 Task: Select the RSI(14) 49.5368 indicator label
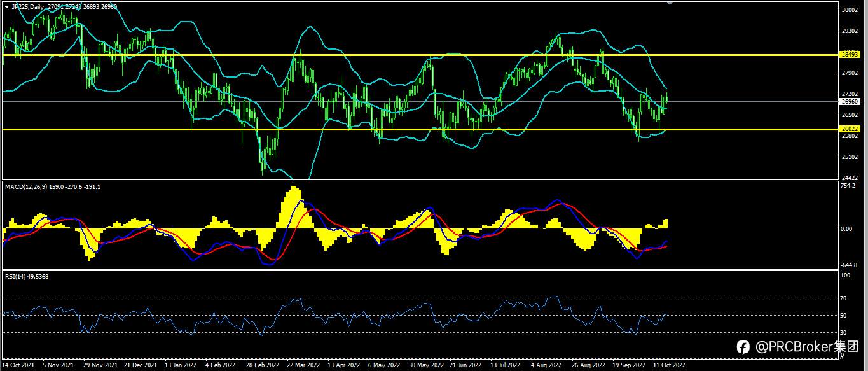click(x=27, y=276)
